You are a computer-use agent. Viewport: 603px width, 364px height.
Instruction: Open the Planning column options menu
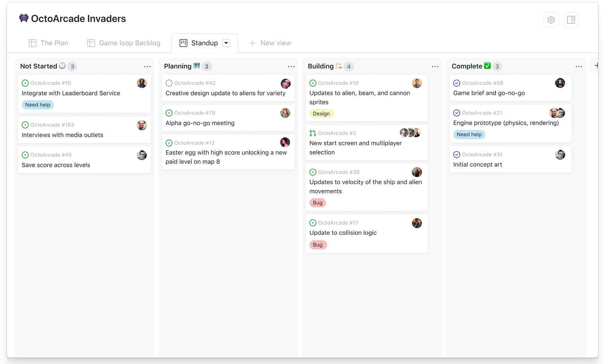(291, 67)
